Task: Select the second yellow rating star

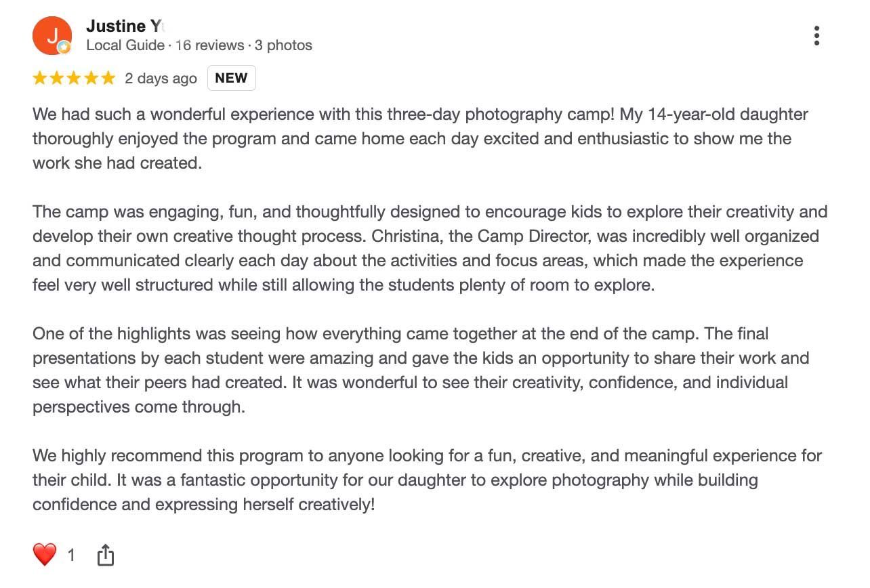Action: click(x=57, y=79)
